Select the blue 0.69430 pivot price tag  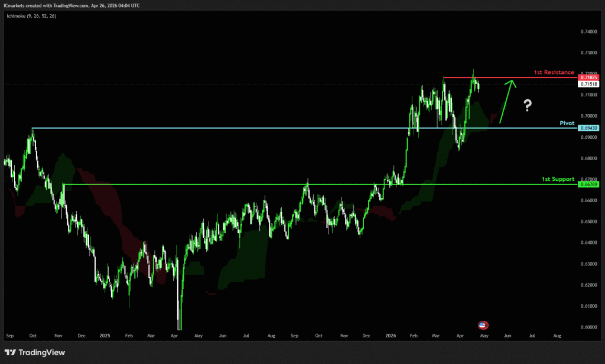pos(589,128)
